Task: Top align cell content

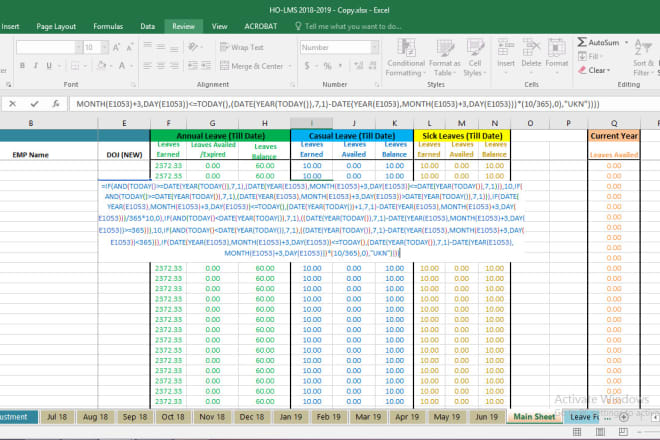Action: click(147, 46)
